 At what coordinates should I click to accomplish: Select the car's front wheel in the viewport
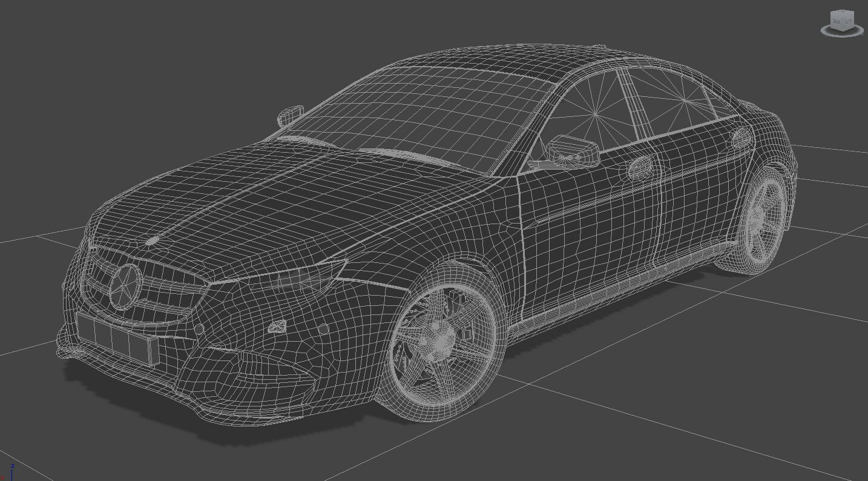coord(440,342)
